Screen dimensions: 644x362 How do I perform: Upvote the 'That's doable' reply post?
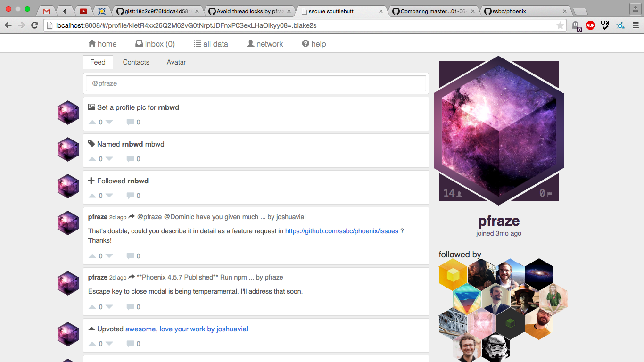click(92, 256)
